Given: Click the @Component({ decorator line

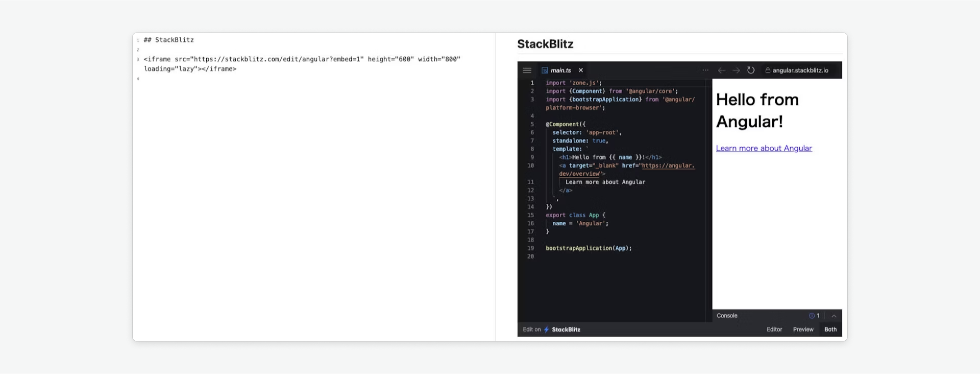Looking at the screenshot, I should coord(566,124).
